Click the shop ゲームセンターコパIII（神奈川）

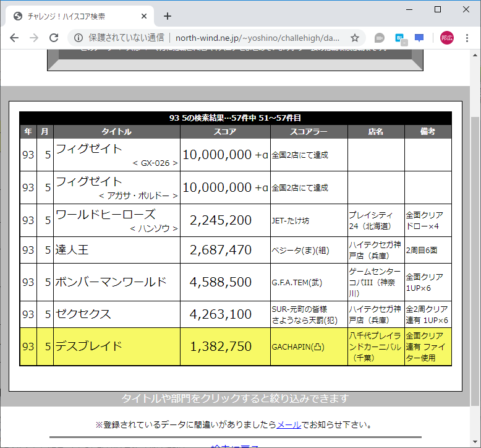pyautogui.click(x=375, y=282)
